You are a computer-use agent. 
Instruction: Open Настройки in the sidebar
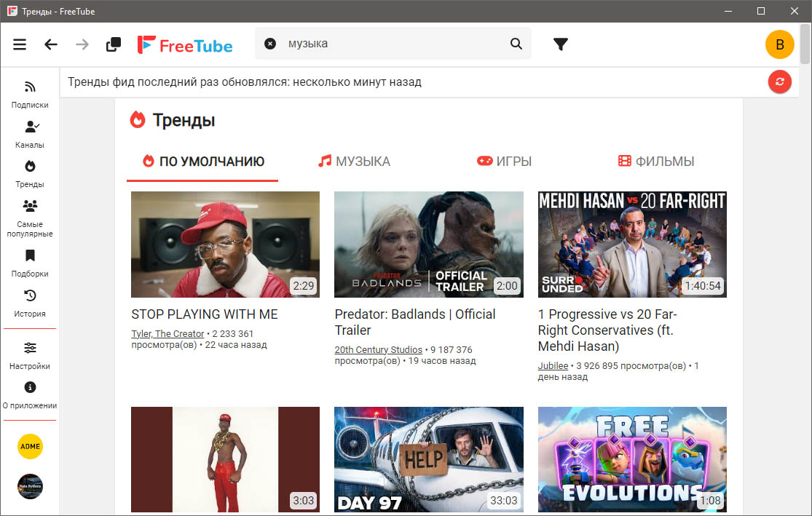(x=30, y=356)
